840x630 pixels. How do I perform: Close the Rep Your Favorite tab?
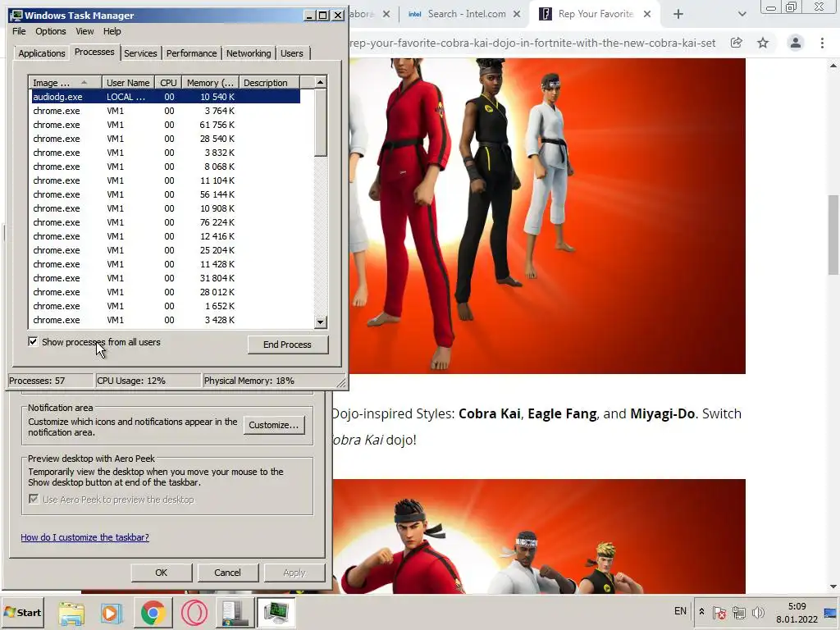(x=647, y=15)
